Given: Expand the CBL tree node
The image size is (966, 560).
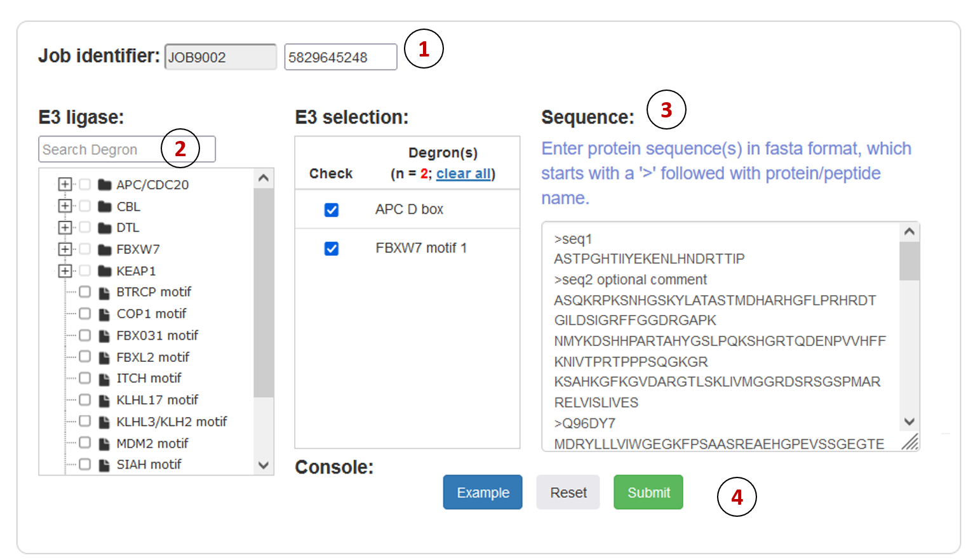Looking at the screenshot, I should [64, 206].
